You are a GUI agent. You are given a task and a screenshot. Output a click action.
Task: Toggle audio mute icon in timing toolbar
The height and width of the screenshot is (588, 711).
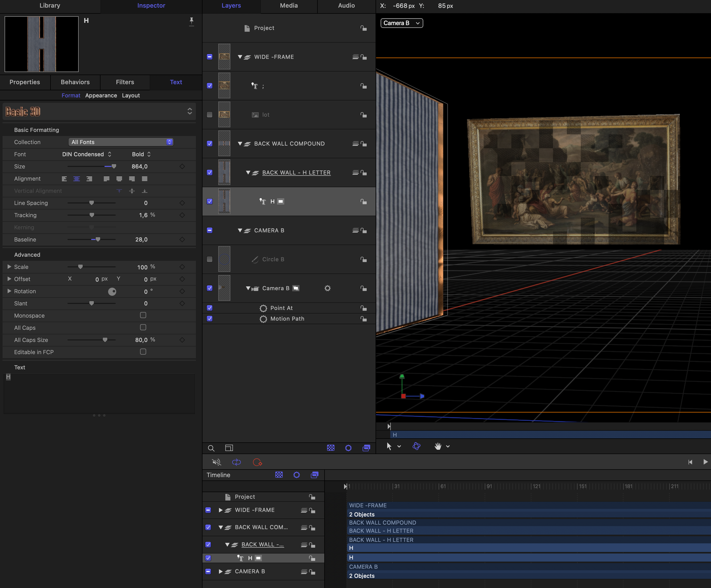216,462
